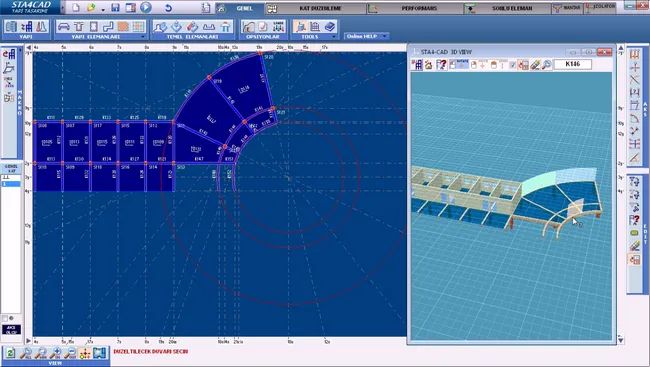Image resolution: width=650 pixels, height=367 pixels.
Task: Click the first TOOLS group icon
Action: coord(300,27)
